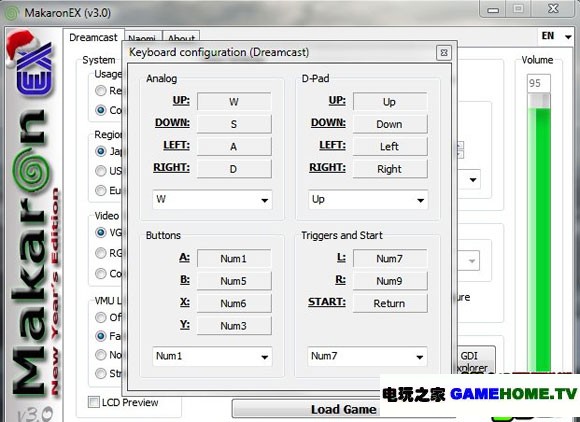The width and height of the screenshot is (580, 422).
Task: Set Analog RIGHT key button D
Action: pos(234,169)
